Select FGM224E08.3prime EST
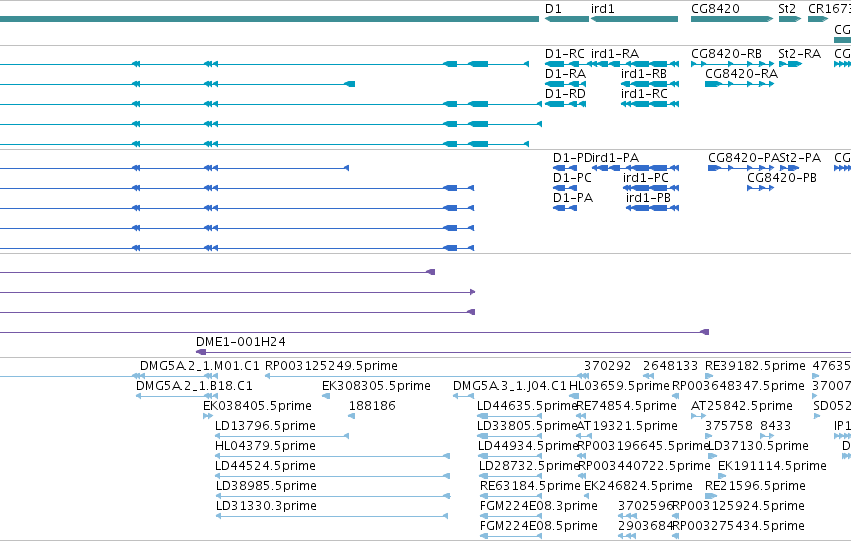851x541 pixels. 511,517
